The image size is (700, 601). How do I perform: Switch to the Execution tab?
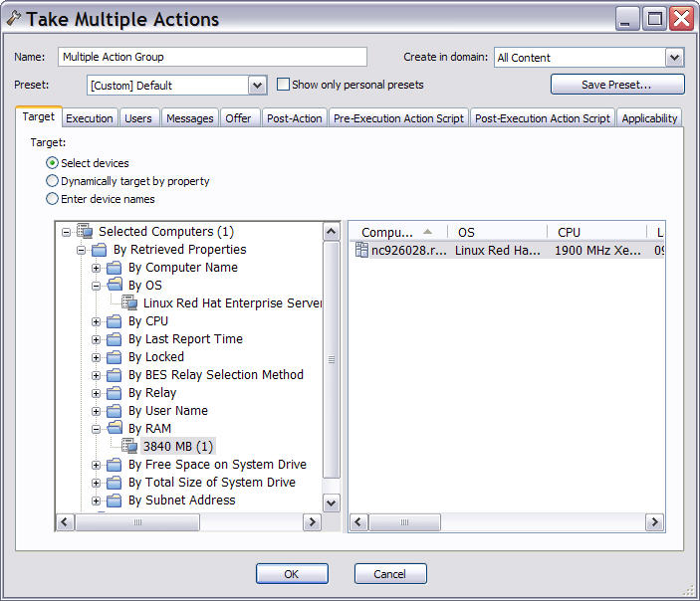pyautogui.click(x=90, y=118)
